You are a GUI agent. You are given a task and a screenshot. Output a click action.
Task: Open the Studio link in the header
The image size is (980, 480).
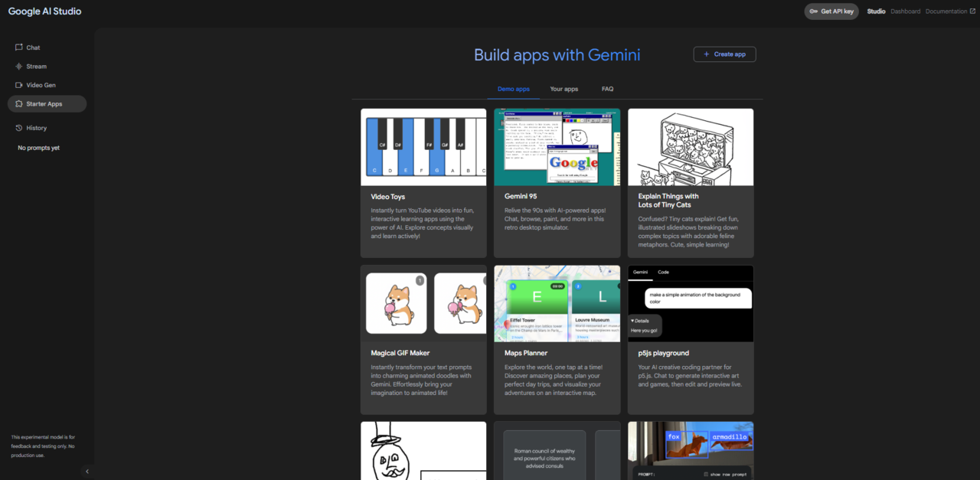click(x=876, y=11)
